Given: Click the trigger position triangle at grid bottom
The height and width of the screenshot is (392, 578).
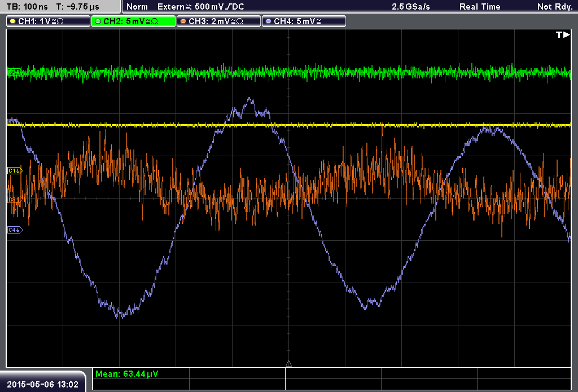Looking at the screenshot, I should point(288,364).
